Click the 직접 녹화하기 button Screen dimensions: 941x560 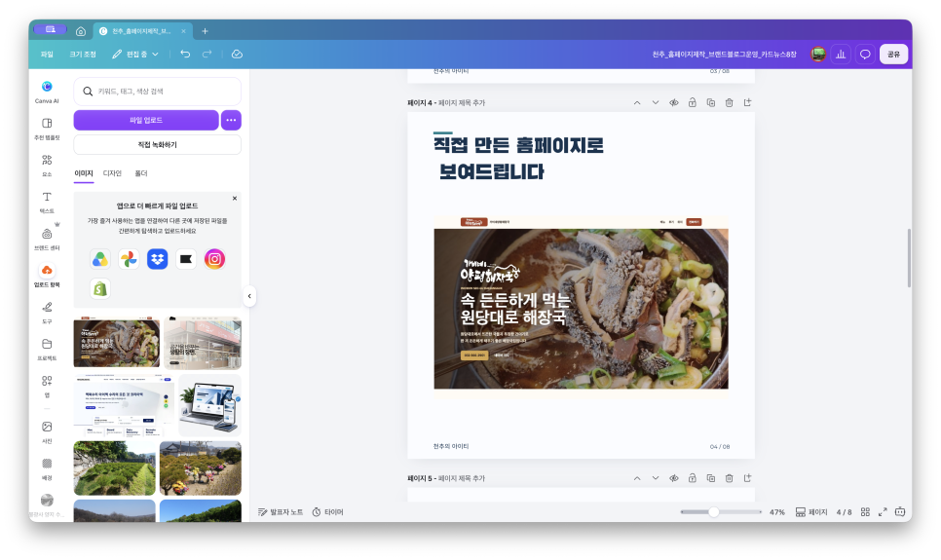click(x=157, y=145)
